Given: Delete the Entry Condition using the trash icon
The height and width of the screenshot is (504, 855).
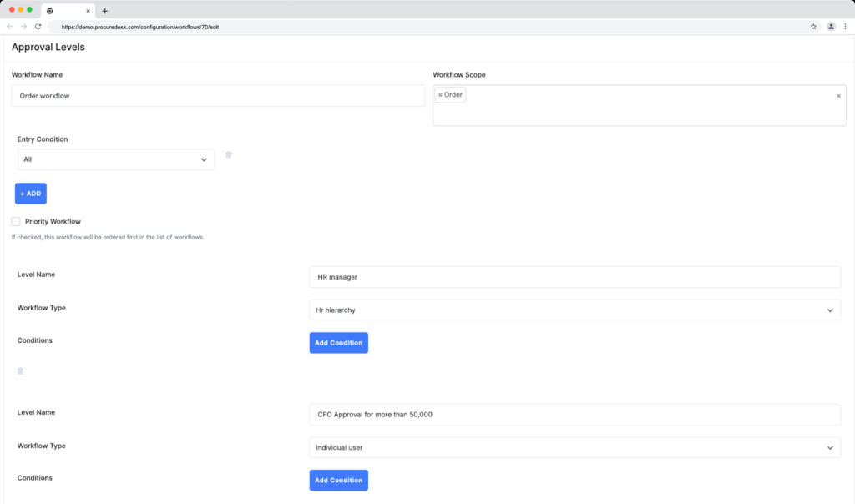Looking at the screenshot, I should click(228, 154).
